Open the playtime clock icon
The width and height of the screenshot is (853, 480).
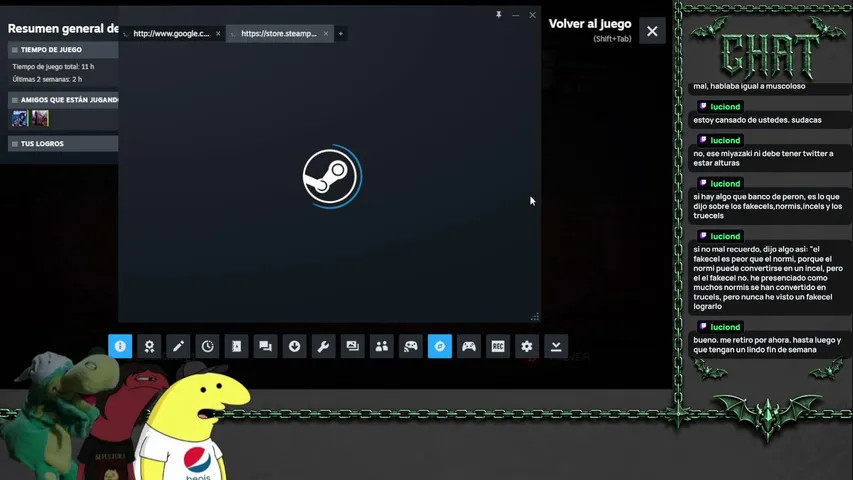click(207, 346)
